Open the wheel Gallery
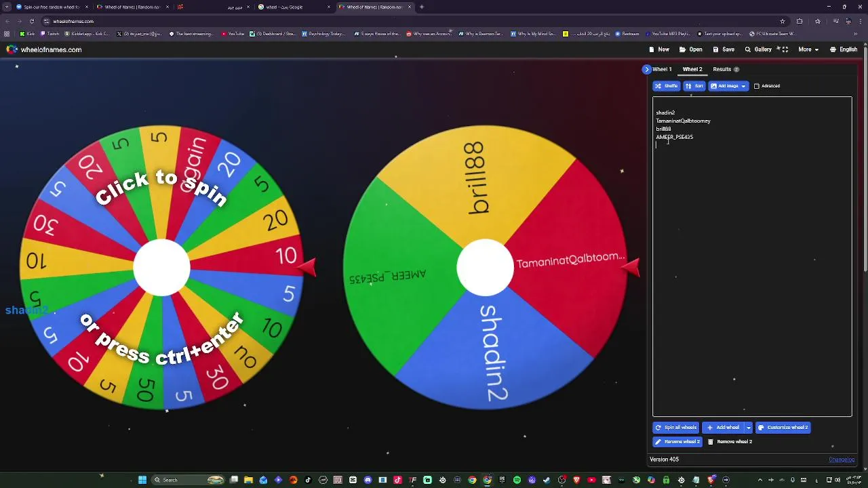 coord(758,49)
